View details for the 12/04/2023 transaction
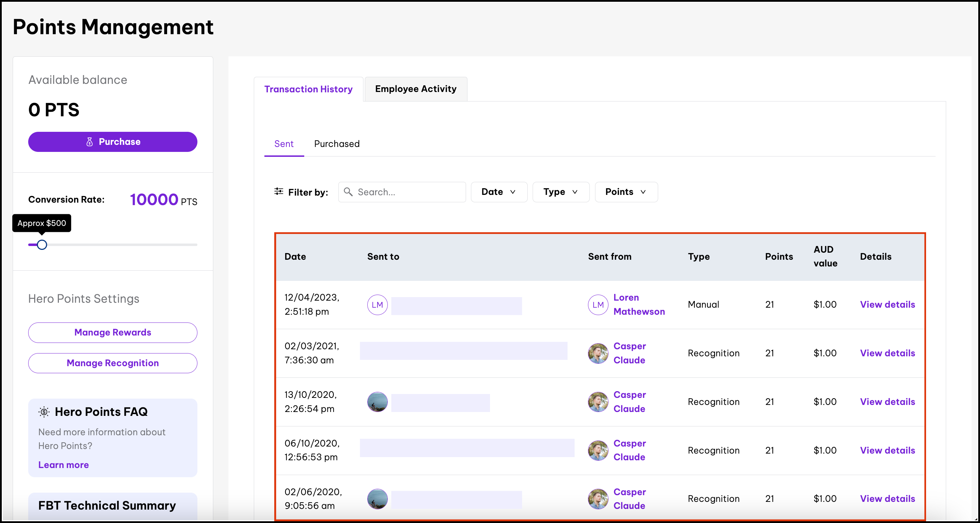 click(887, 304)
